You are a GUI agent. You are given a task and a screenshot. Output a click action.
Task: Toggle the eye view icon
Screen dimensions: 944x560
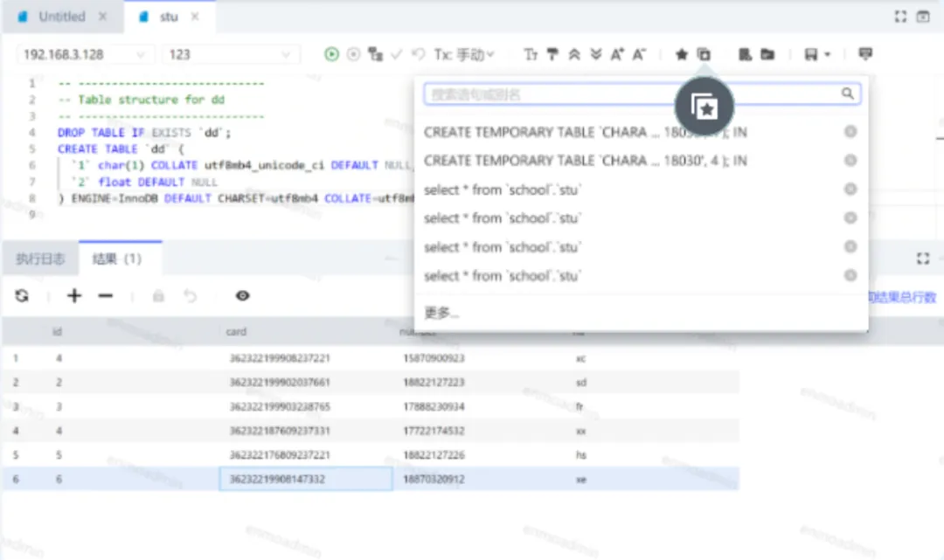(x=243, y=296)
